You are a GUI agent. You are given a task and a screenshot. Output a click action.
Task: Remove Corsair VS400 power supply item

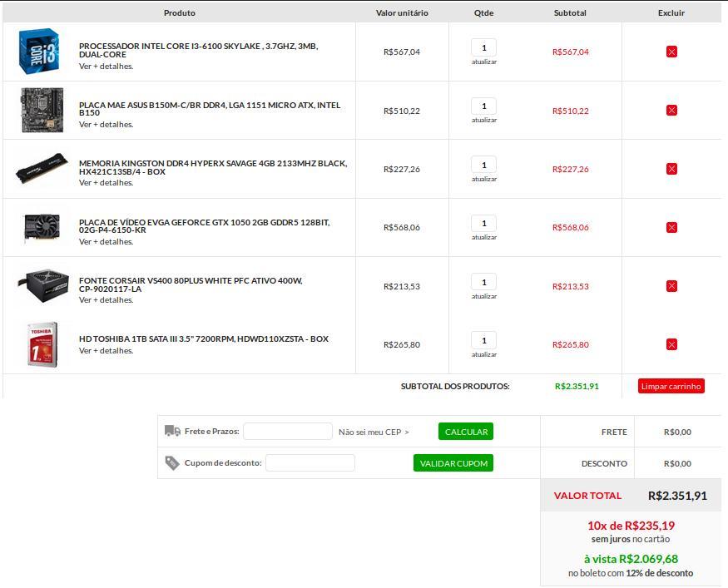[x=671, y=286]
